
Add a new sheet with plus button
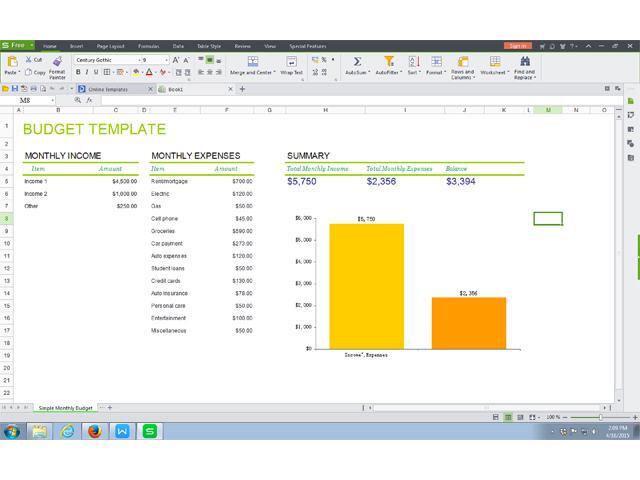(110, 407)
